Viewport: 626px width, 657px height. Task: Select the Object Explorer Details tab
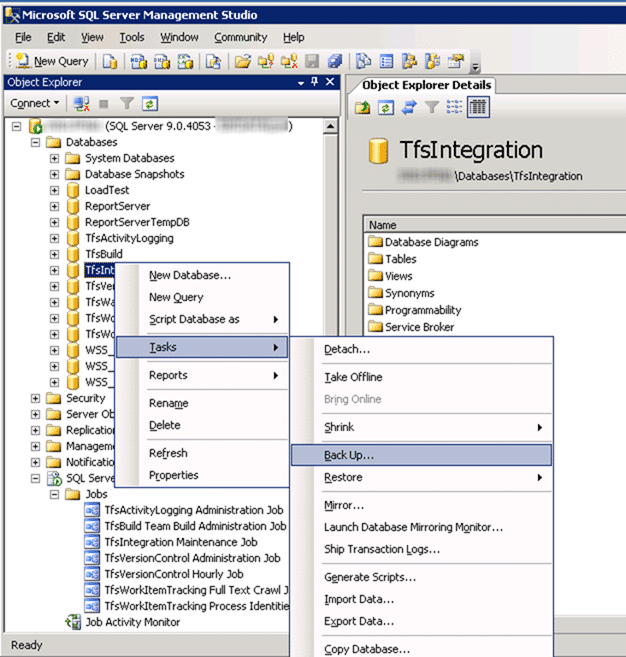pos(426,85)
